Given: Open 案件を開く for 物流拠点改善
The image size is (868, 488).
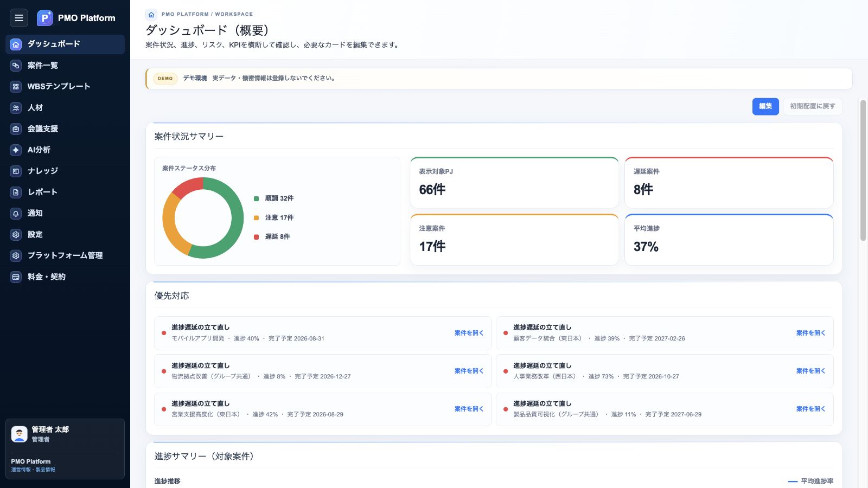Looking at the screenshot, I should tap(469, 371).
